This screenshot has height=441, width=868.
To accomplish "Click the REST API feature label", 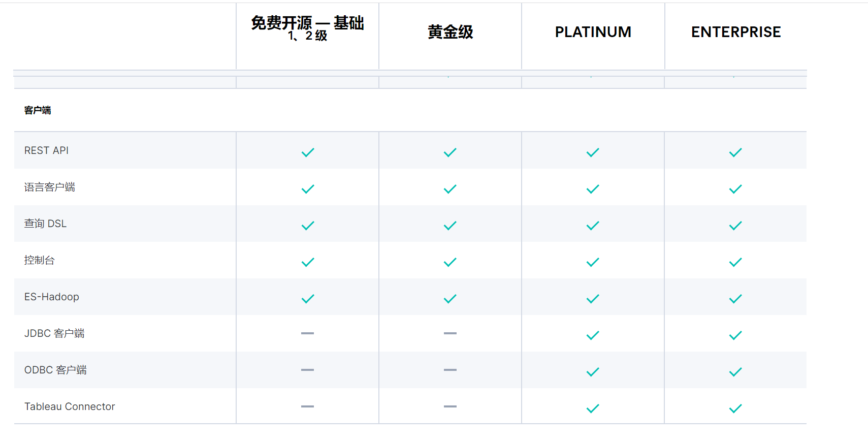I will click(46, 150).
